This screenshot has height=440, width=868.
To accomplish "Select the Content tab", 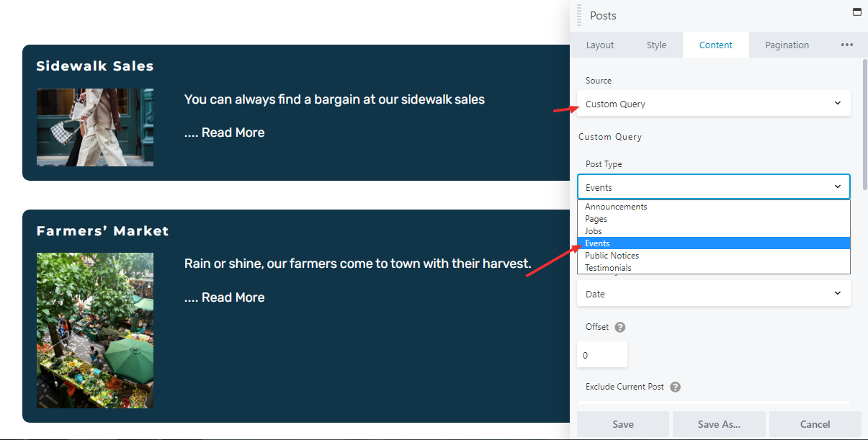I will point(716,45).
